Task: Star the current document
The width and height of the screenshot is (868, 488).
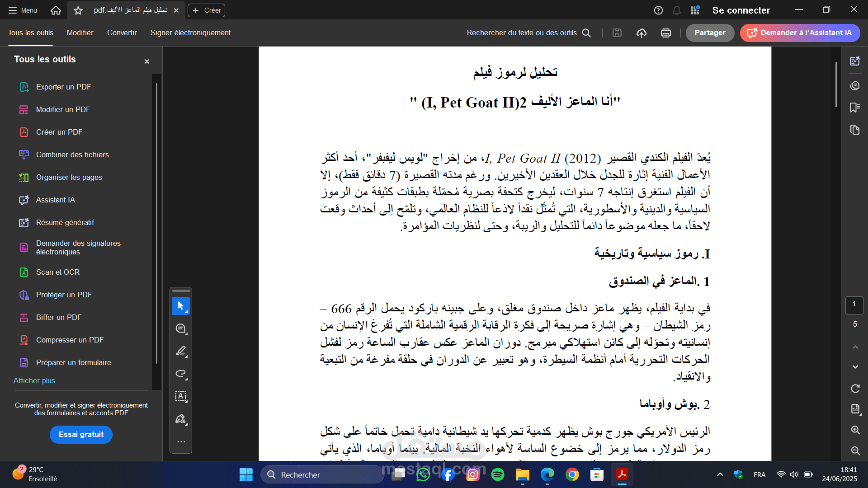Action: 78,10
